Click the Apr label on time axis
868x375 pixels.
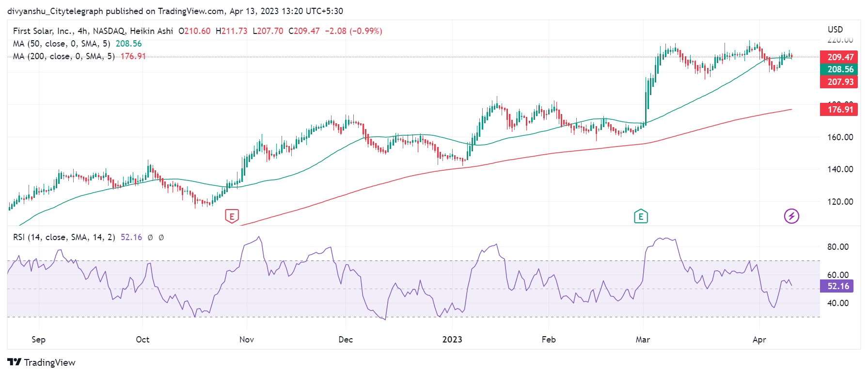(759, 340)
